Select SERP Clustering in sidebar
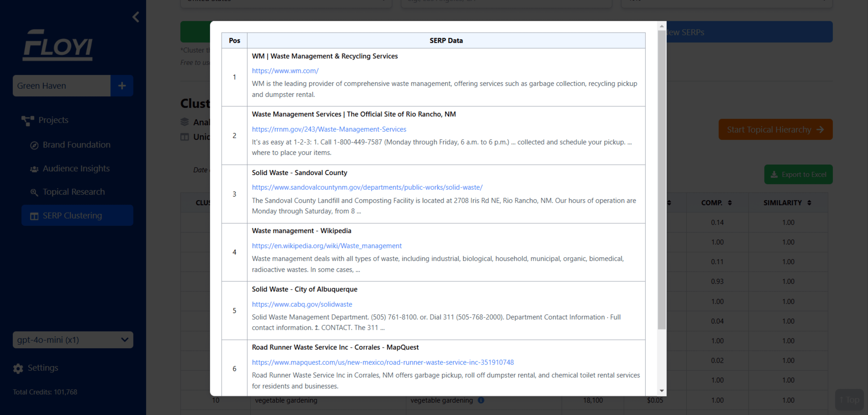This screenshot has width=868, height=415. point(77,216)
